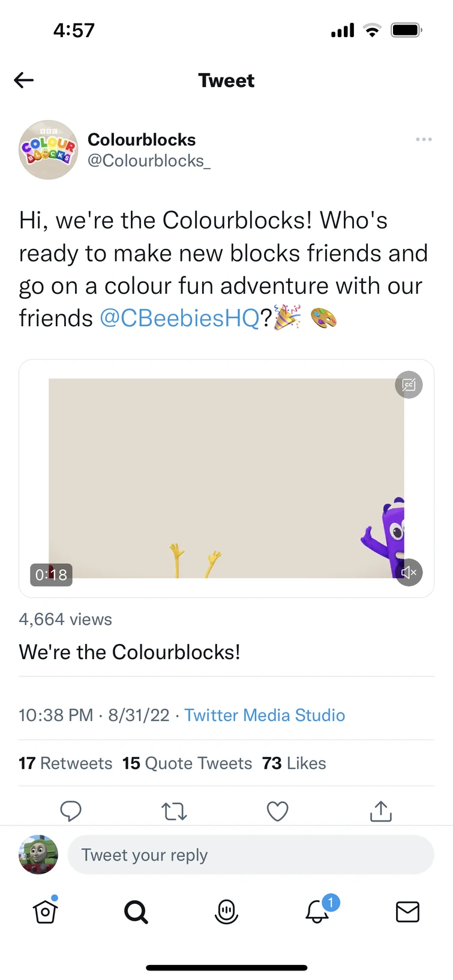View the 73 Likes list
This screenshot has width=453, height=980.
294,763
